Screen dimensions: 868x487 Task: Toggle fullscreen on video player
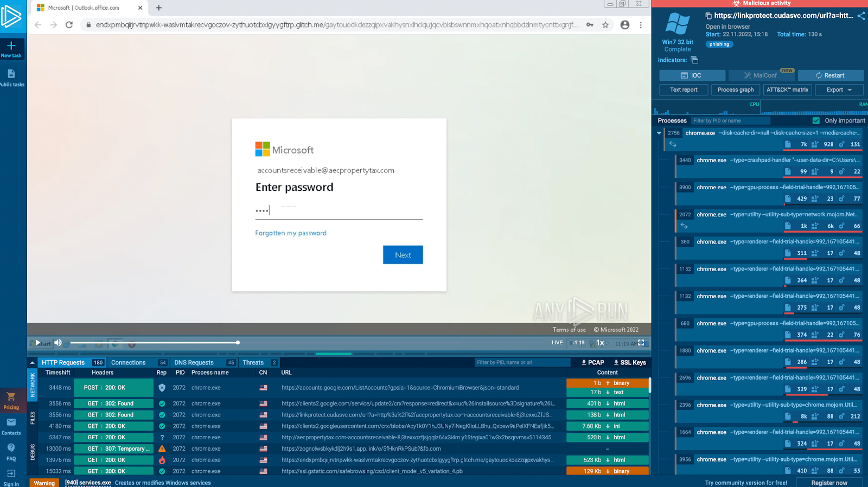point(641,343)
